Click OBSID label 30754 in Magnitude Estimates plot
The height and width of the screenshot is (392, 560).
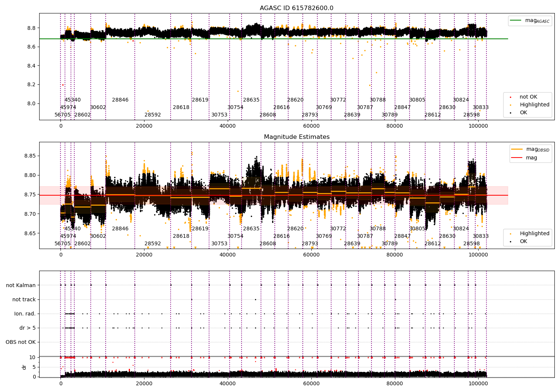236,236
